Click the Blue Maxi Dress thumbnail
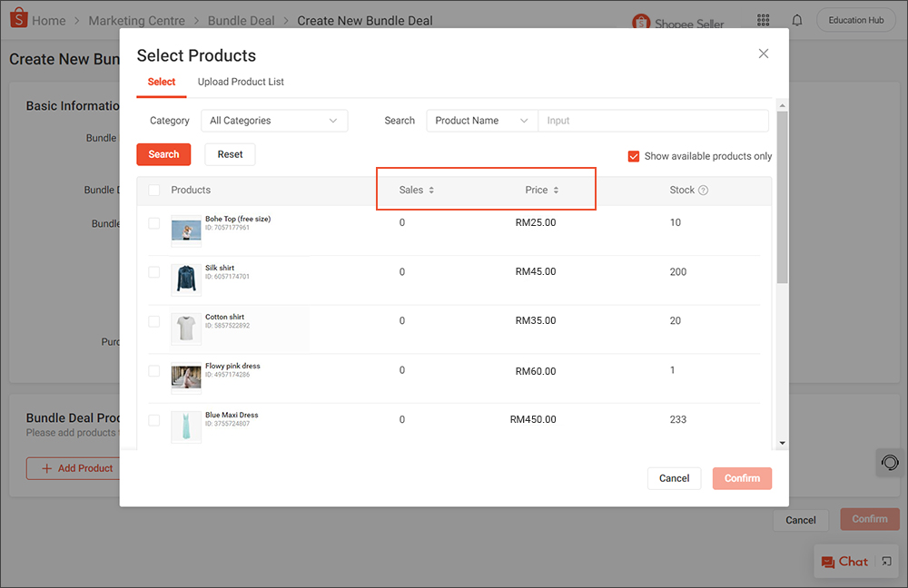 coord(185,426)
